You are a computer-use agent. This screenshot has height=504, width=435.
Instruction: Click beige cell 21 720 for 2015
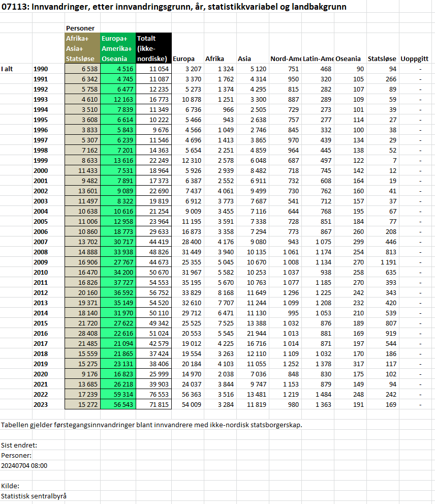click(82, 323)
